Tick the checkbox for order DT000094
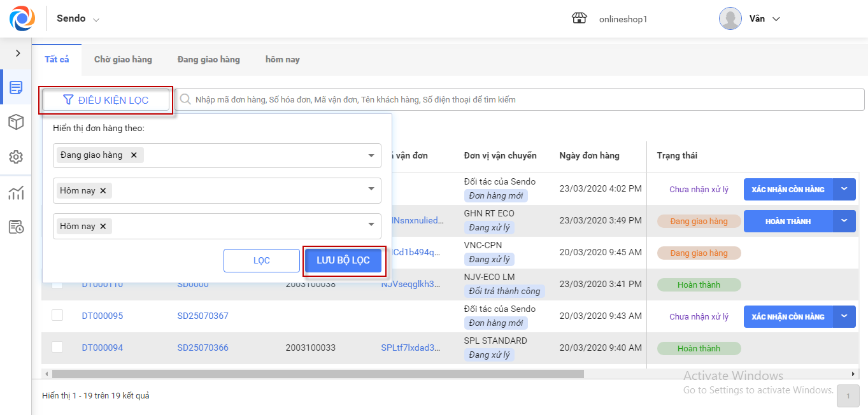The height and width of the screenshot is (415, 868). tap(57, 347)
